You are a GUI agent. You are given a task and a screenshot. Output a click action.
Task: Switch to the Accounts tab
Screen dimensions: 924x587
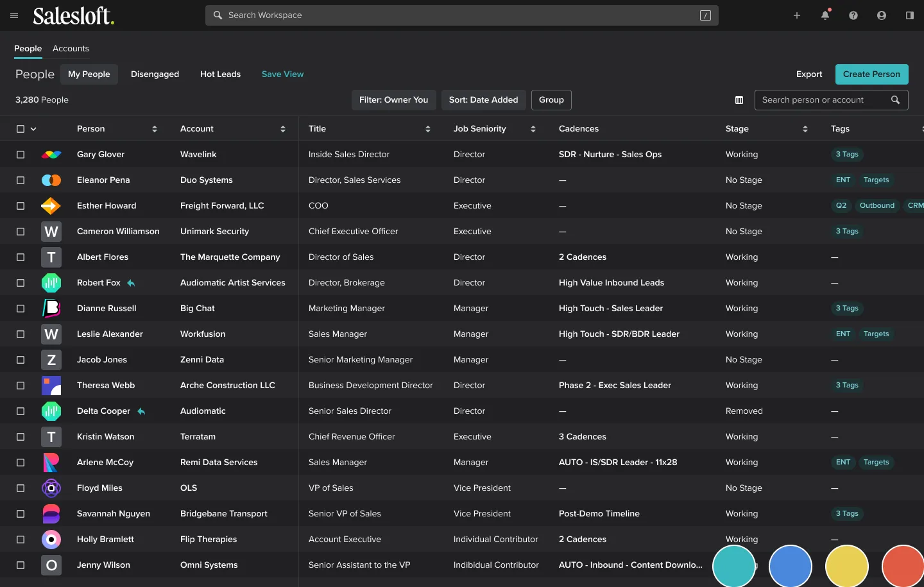click(71, 49)
